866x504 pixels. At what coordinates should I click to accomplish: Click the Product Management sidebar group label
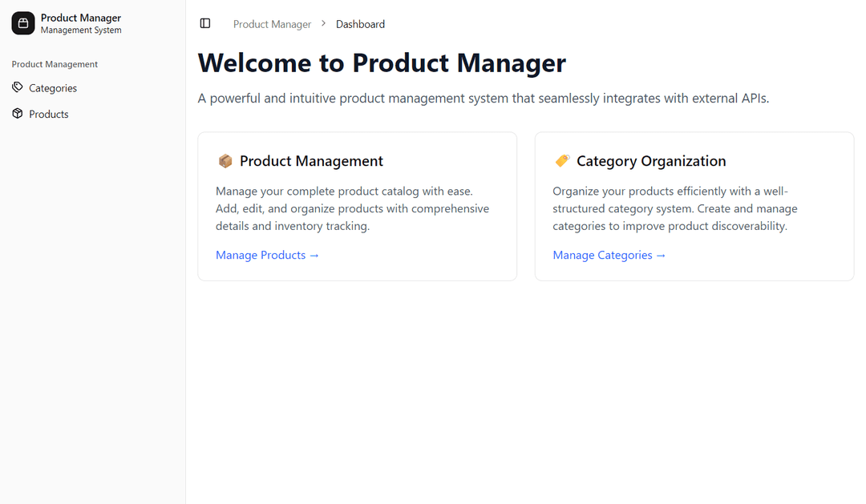[55, 64]
